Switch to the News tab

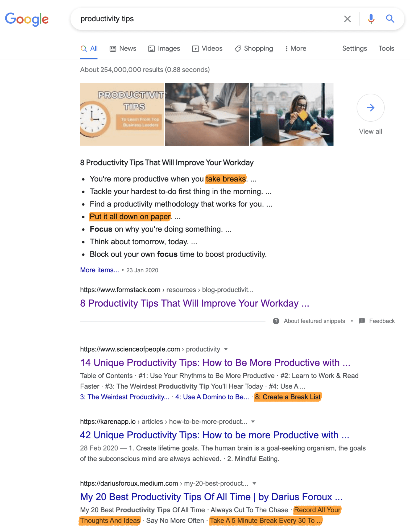[123, 48]
